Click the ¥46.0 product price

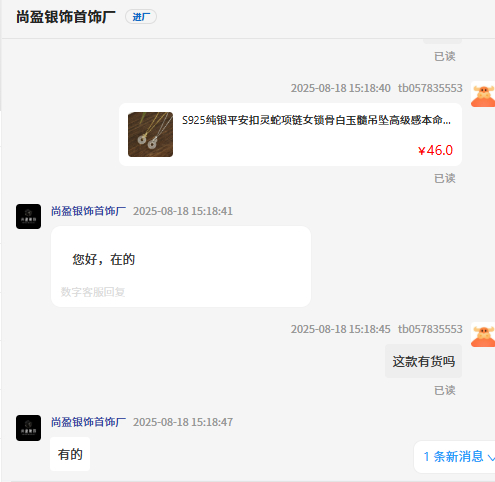point(435,150)
